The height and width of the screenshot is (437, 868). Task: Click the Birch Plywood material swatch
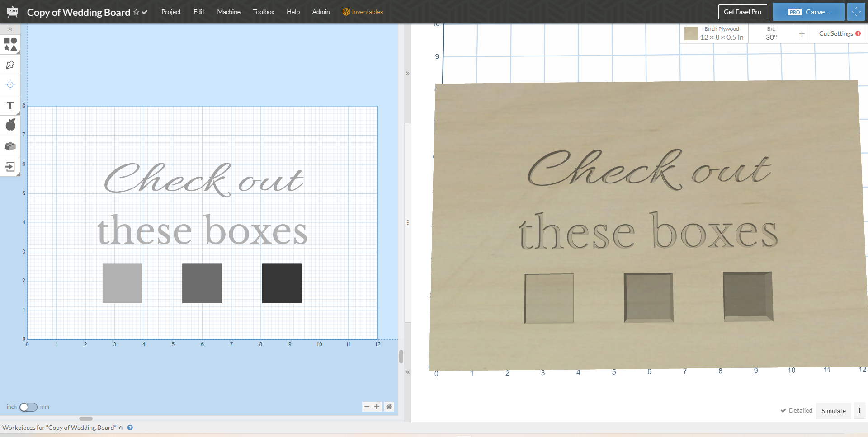(691, 33)
